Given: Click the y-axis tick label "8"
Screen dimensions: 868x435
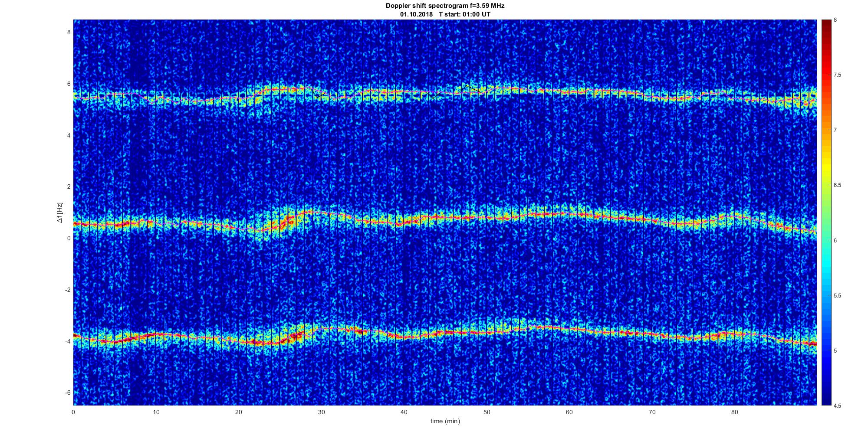Looking at the screenshot, I should (69, 32).
